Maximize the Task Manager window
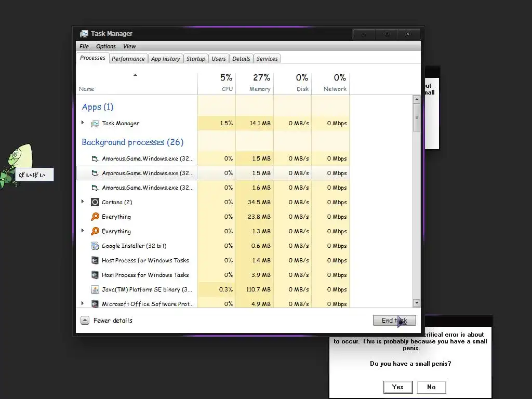532x399 pixels. [387, 34]
